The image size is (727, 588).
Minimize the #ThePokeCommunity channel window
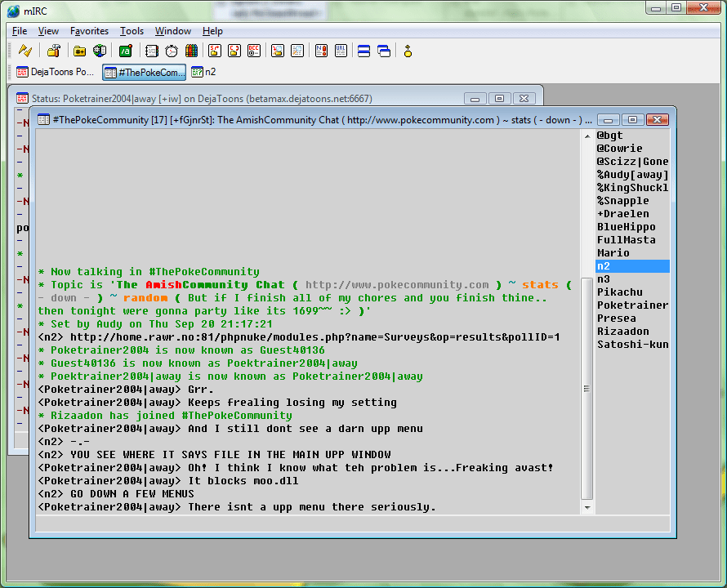coord(609,119)
